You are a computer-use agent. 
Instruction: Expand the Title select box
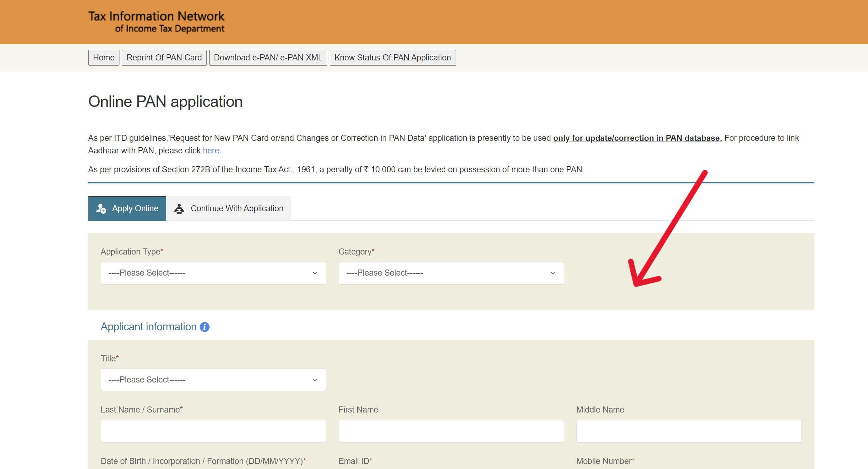tap(213, 380)
